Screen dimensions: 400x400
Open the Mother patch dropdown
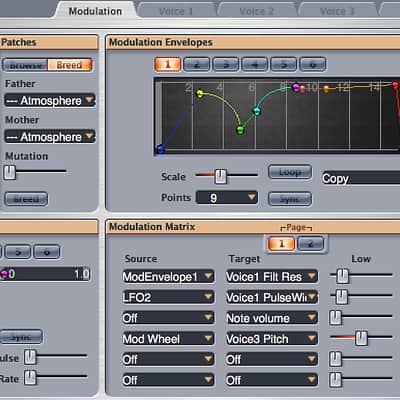[x=50, y=137]
